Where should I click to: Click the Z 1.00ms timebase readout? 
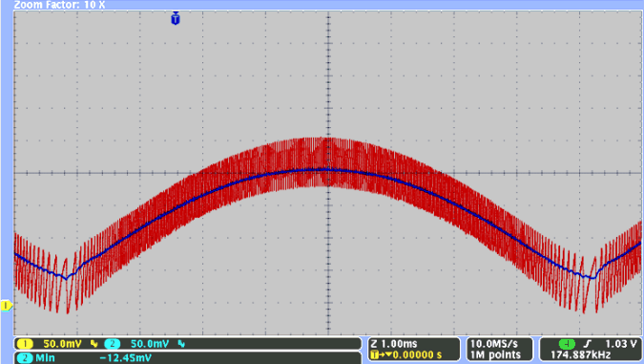pos(394,344)
